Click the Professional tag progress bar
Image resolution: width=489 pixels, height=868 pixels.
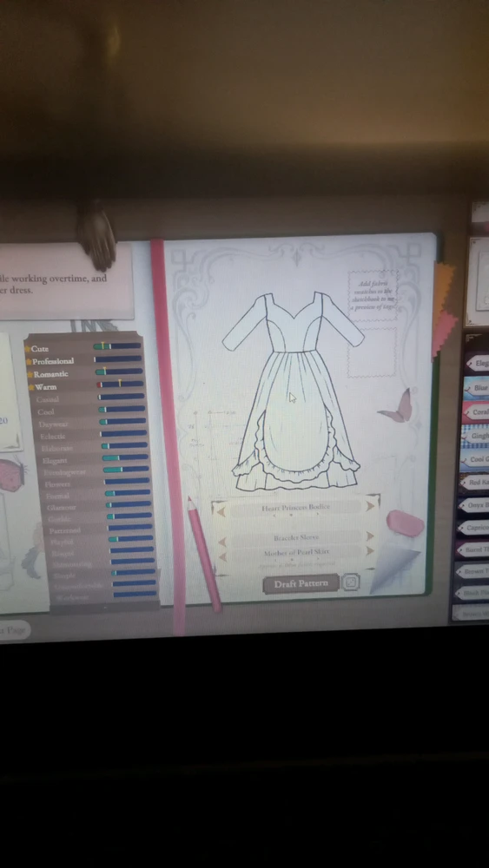point(118,358)
